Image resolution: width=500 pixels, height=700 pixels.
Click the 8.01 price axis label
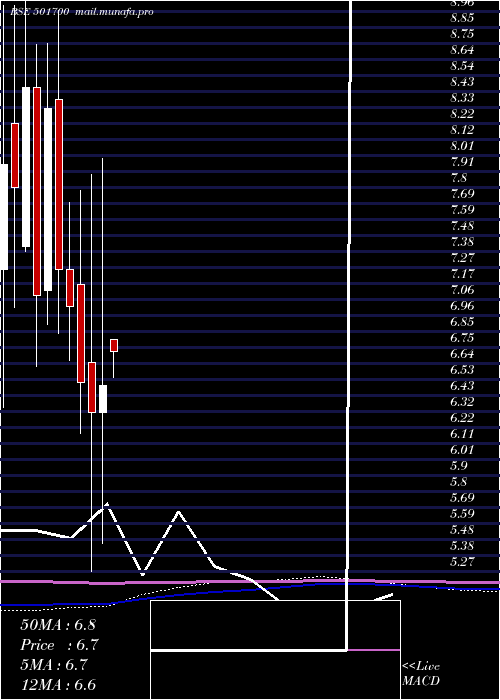462,146
